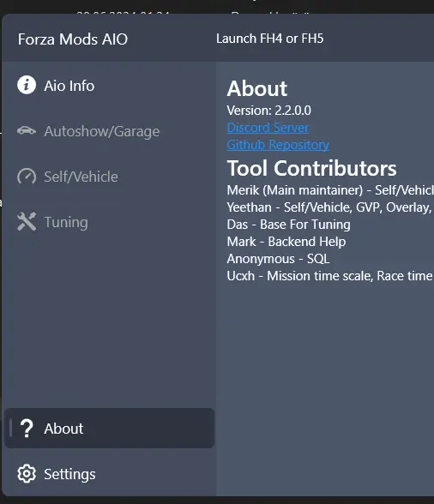Select the About label in the sidebar
434x504 pixels.
click(x=63, y=429)
